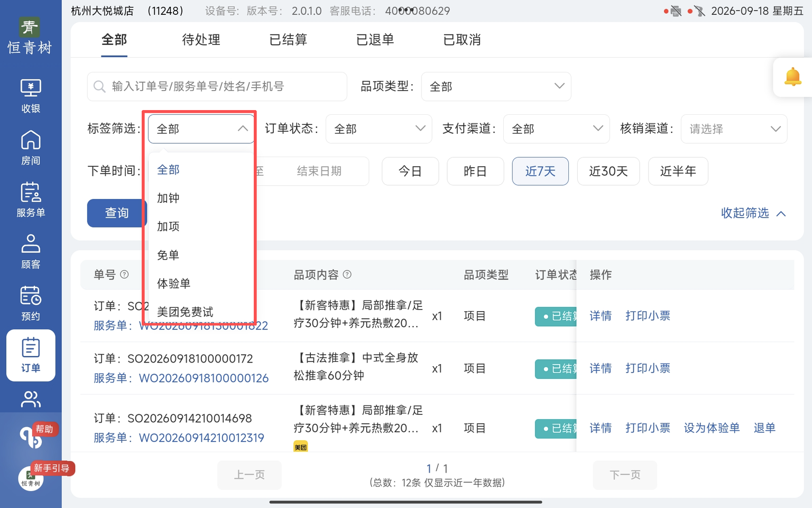Click the 查询 search button

pyautogui.click(x=117, y=213)
